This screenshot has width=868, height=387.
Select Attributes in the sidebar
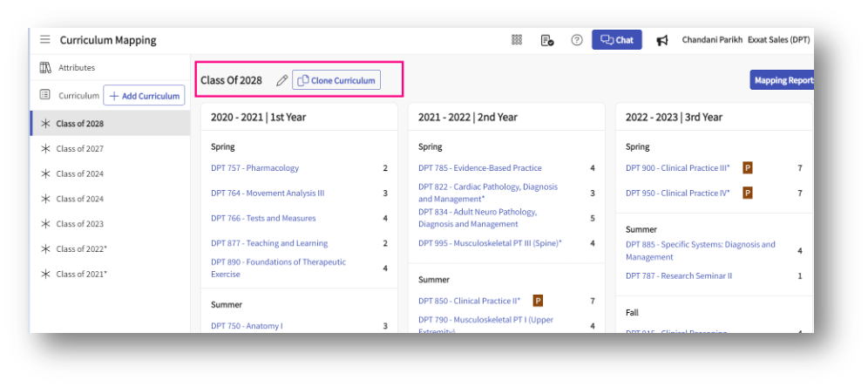[76, 68]
